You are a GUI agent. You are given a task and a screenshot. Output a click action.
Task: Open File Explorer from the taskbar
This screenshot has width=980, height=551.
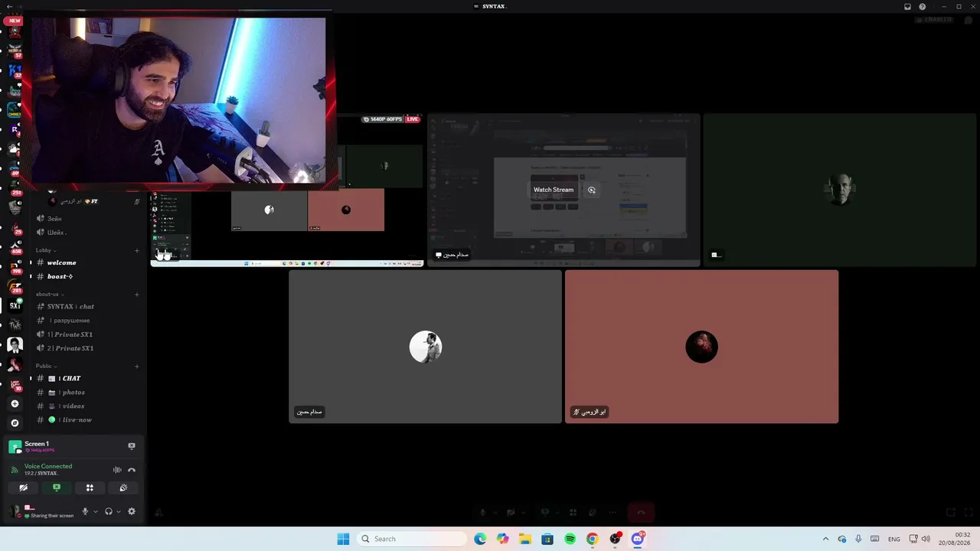click(524, 539)
